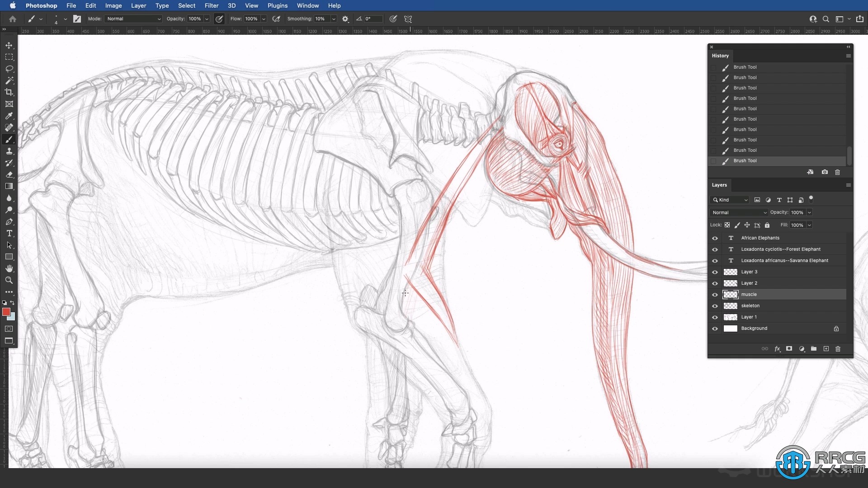Screen dimensions: 868x488
Task: Toggle pressure for opacity
Action: point(219,19)
